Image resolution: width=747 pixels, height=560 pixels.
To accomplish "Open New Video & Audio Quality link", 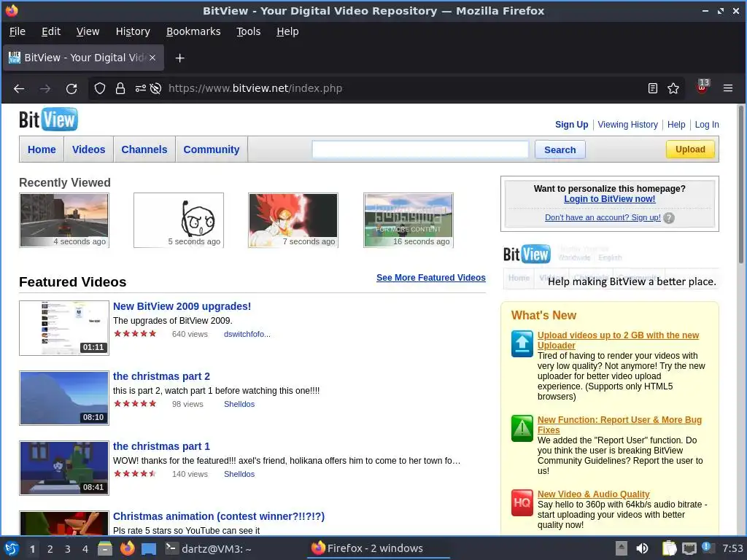I will click(594, 494).
